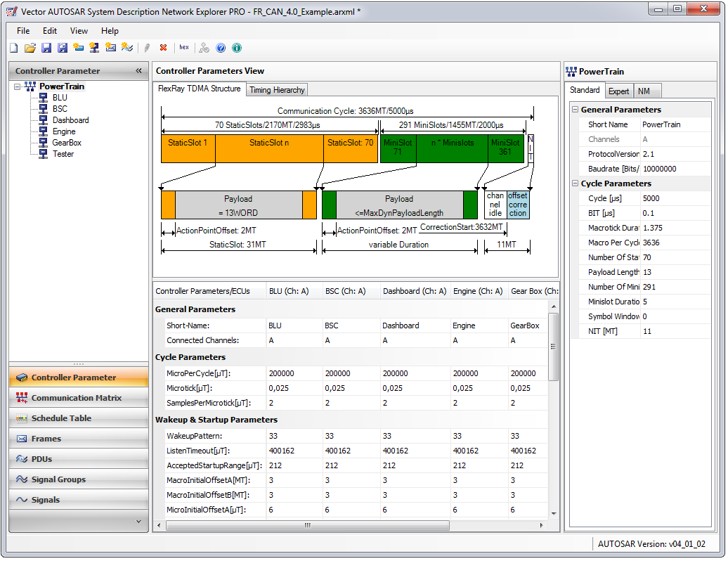This screenshot has height=561, width=728.
Task: Collapse the Controller Parameter side panel
Action: [138, 71]
